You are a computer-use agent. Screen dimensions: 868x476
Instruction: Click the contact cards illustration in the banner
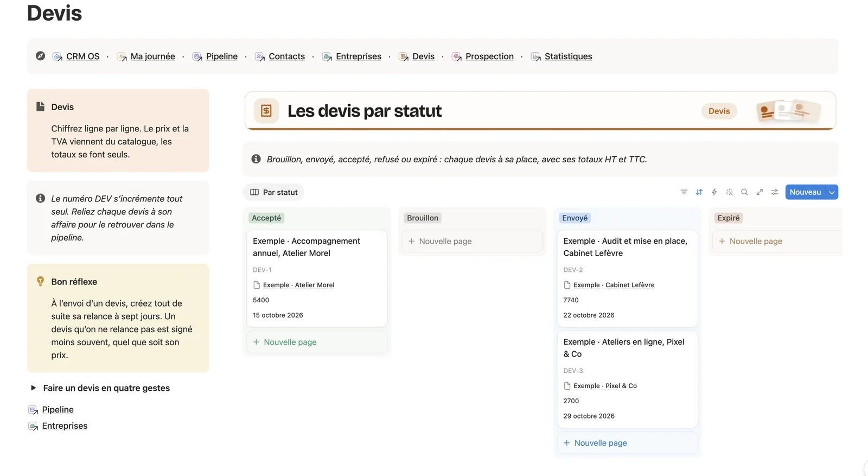pos(788,111)
